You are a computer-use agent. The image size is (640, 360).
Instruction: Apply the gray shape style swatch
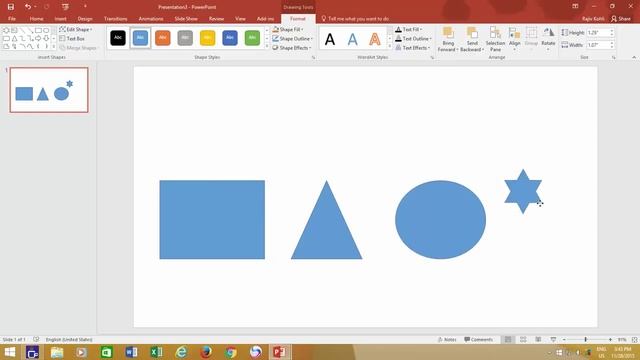click(x=185, y=38)
